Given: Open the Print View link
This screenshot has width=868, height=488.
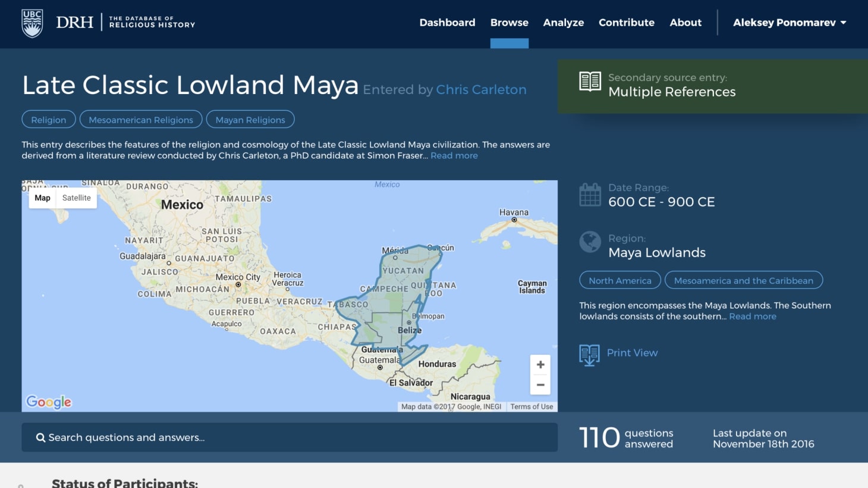Looking at the screenshot, I should (632, 353).
